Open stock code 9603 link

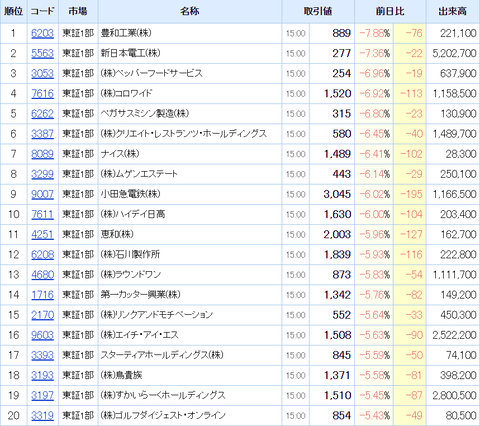(42, 335)
